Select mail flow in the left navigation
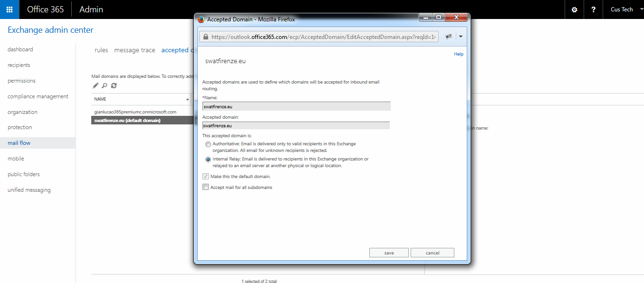The image size is (644, 283). [38, 143]
